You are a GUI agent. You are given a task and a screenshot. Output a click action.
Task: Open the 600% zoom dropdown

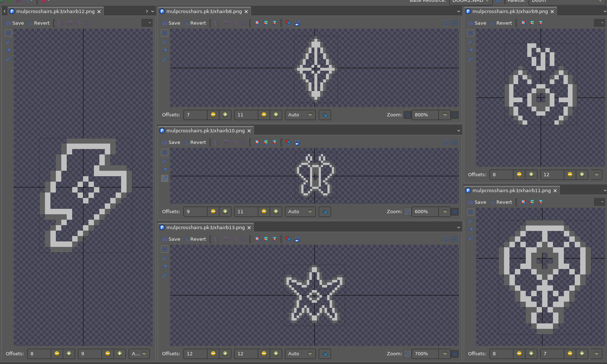[445, 212]
